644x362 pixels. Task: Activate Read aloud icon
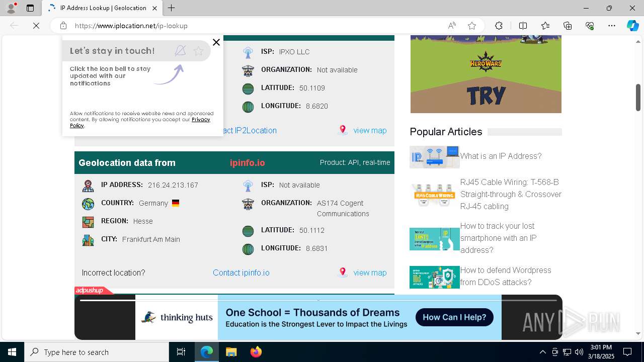coord(452,26)
